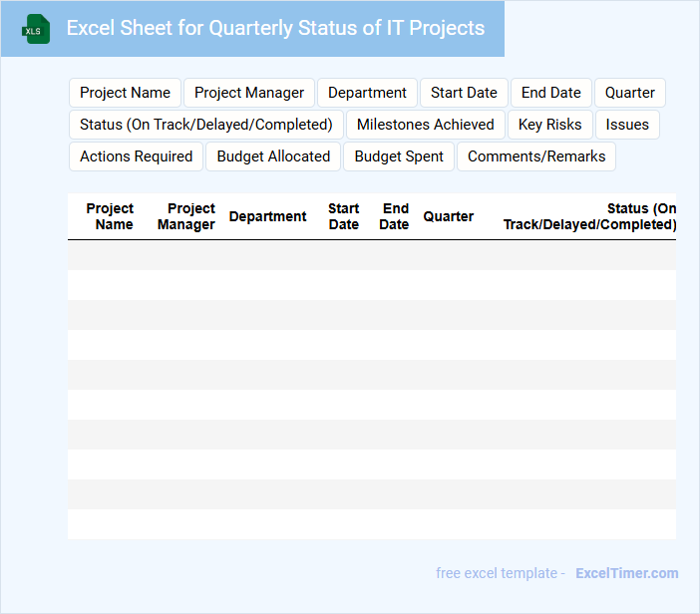Select the Status (On Track/Delayed/Completed) tag
Viewport: 700px width, 614px height.
pos(206,125)
